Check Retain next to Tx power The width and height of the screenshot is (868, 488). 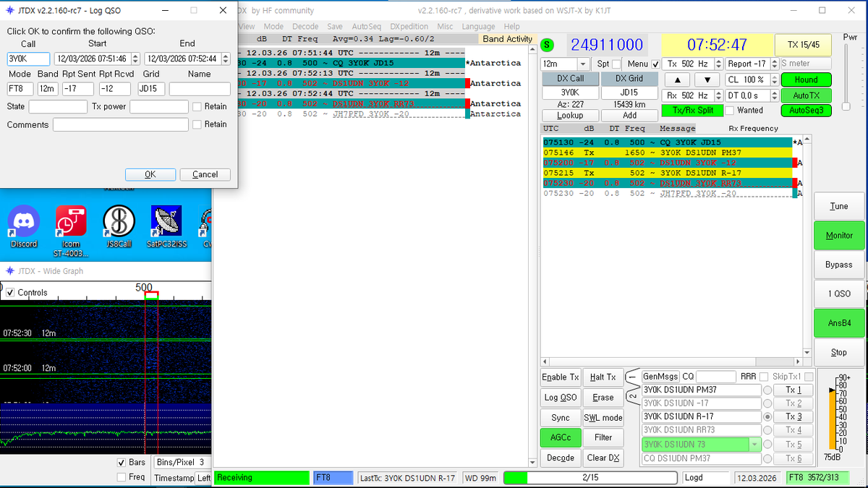pos(197,107)
